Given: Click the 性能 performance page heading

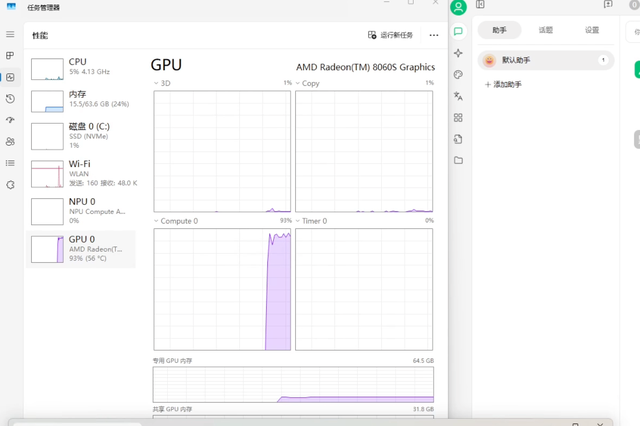Looking at the screenshot, I should pos(40,36).
